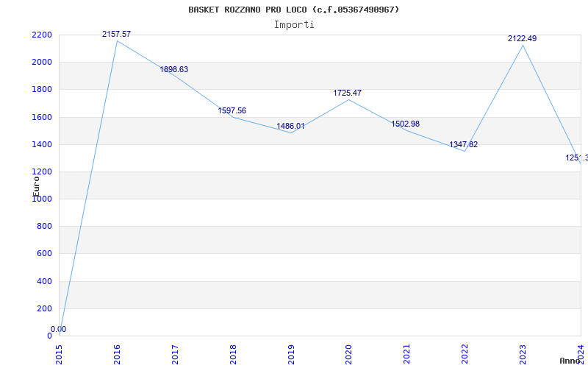Click the Euro y-axis title
Image resolution: width=588 pixels, height=368 pixels.
[36, 186]
